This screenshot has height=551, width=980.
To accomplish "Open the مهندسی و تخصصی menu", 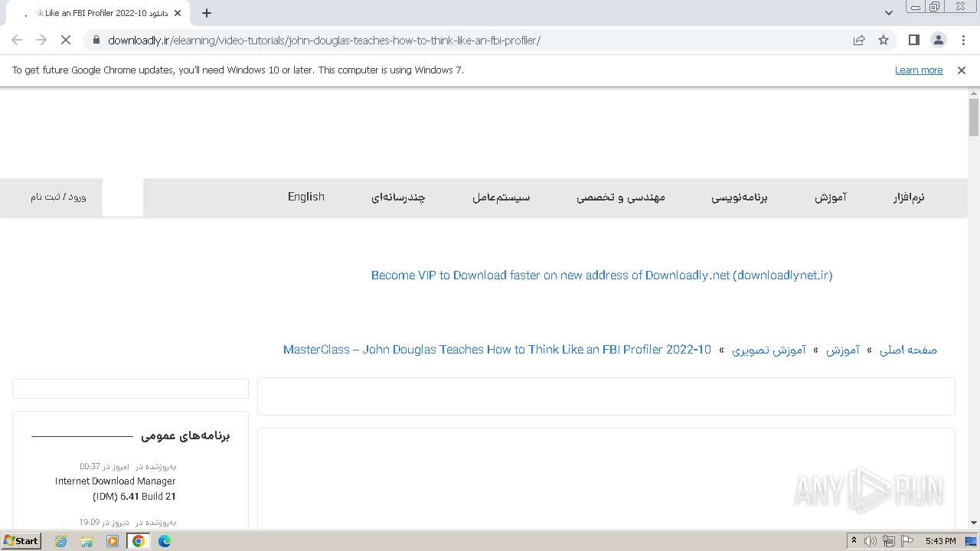I will pos(621,197).
